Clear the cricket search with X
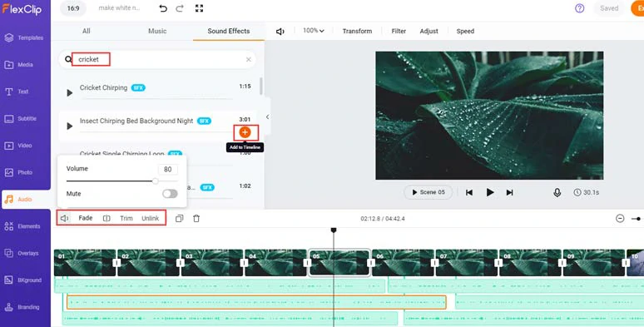 tap(249, 60)
